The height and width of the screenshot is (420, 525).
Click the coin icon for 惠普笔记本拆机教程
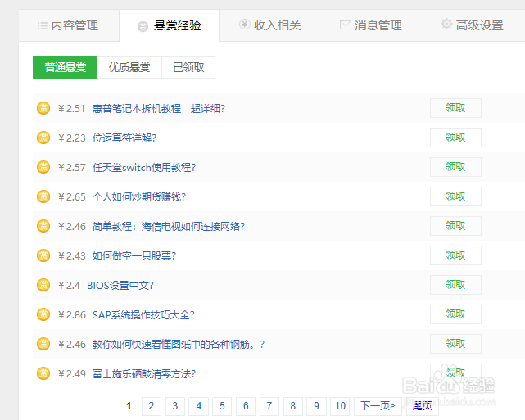tap(43, 108)
